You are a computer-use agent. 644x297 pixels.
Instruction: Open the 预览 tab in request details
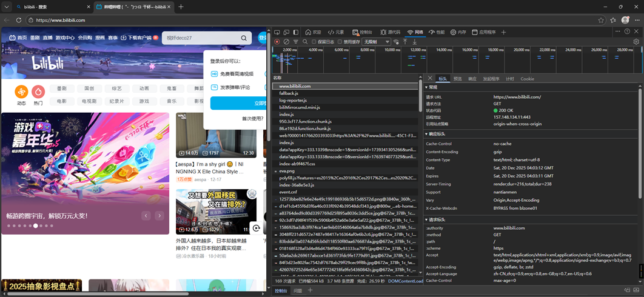pos(457,79)
